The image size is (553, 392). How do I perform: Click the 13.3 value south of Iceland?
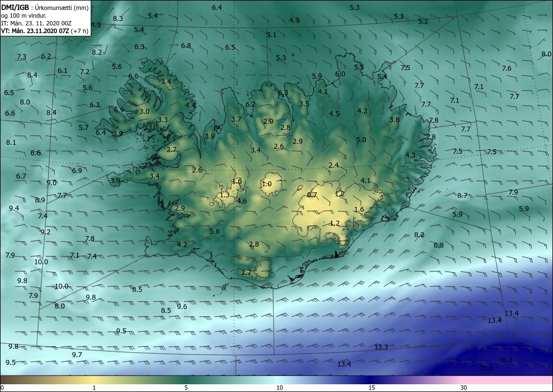(x=381, y=347)
